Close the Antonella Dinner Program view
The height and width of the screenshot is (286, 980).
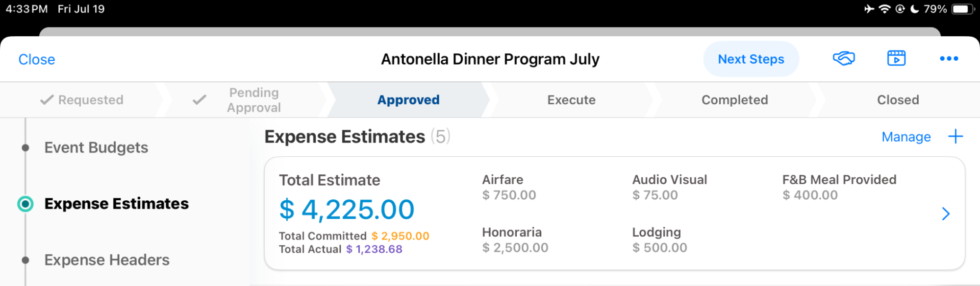[x=37, y=60]
